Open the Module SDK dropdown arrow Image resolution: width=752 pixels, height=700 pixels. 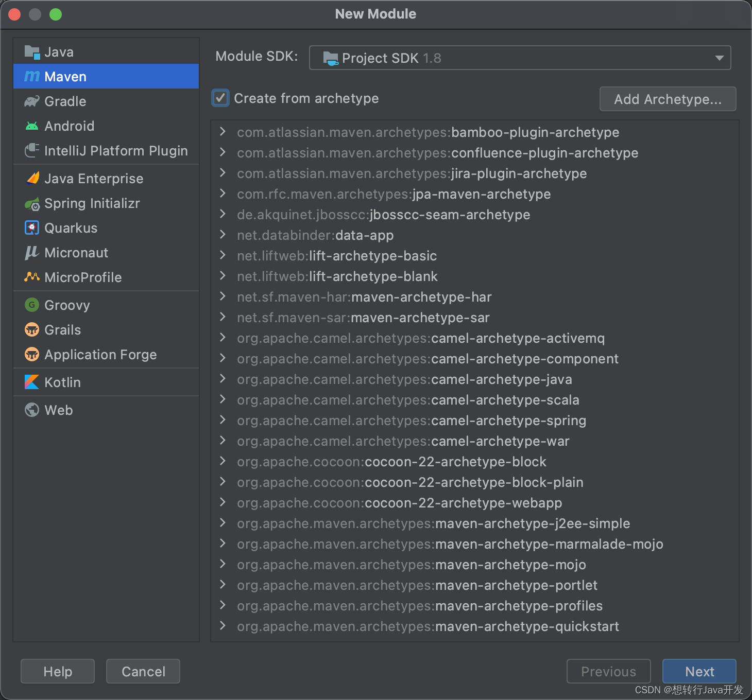coord(720,58)
